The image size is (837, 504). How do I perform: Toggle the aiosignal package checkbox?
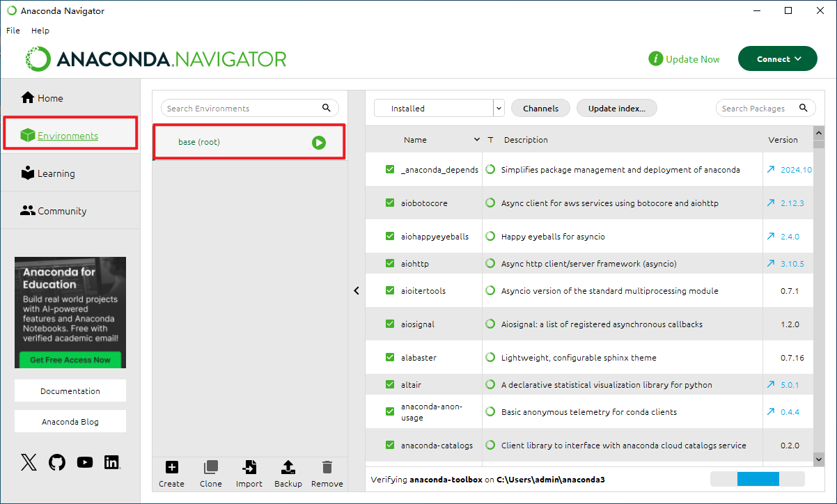[x=390, y=324]
